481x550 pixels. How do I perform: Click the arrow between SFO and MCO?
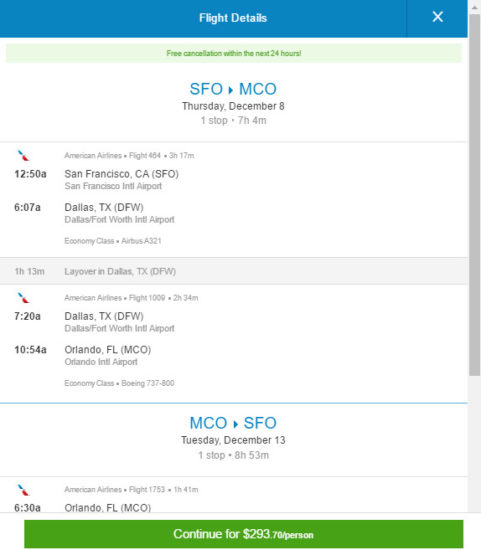231,90
